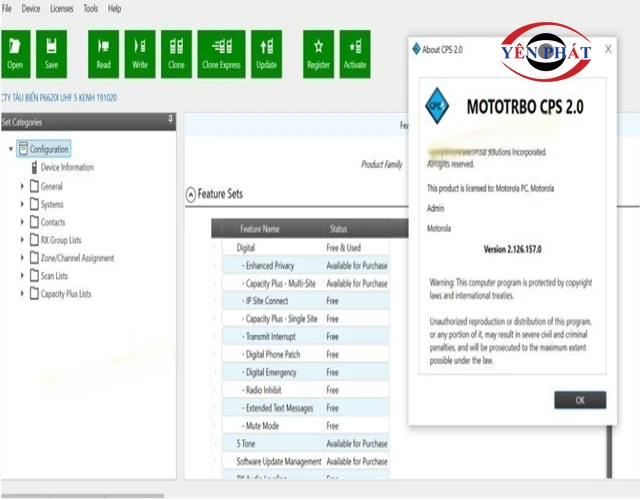Expand the Systems tree node

(x=22, y=204)
